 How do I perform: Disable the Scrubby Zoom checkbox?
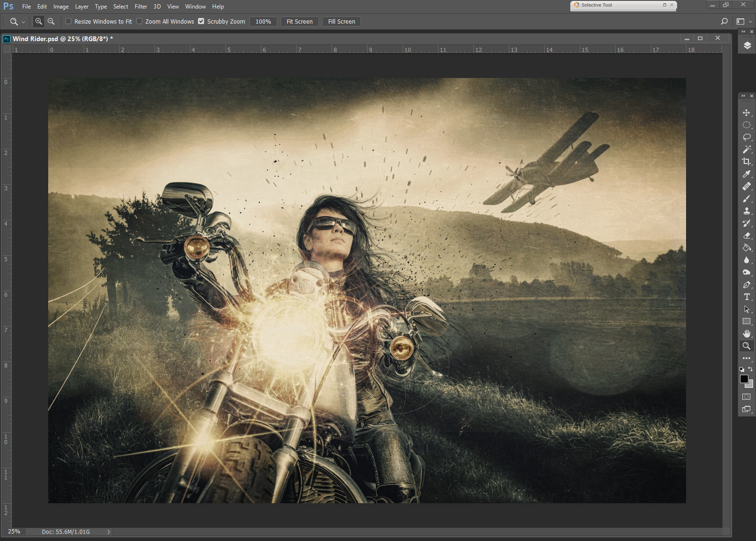click(201, 21)
